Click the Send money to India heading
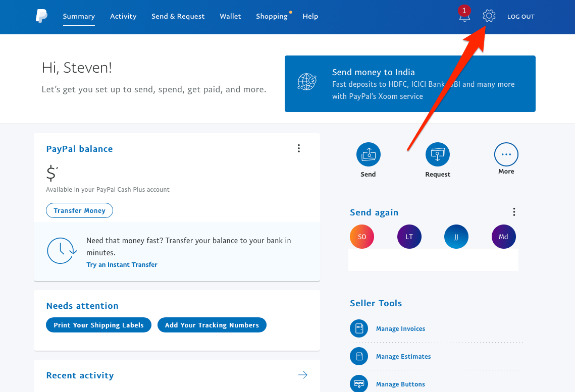The image size is (575, 392). point(373,72)
